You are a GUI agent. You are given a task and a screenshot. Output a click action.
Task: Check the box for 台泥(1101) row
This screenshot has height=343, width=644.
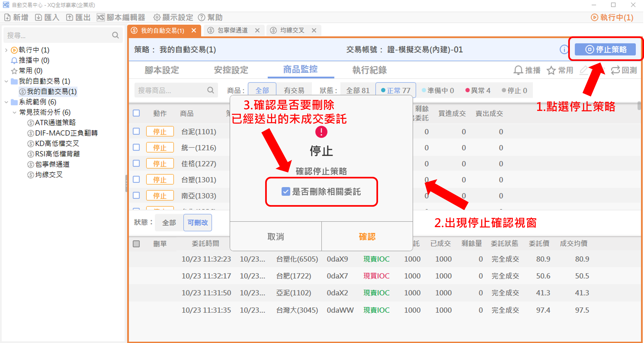coord(136,131)
